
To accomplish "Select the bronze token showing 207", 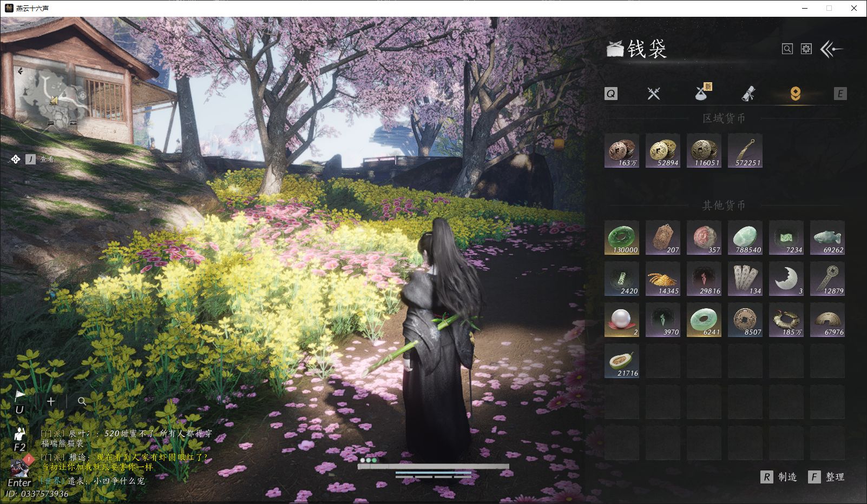I will [x=663, y=237].
